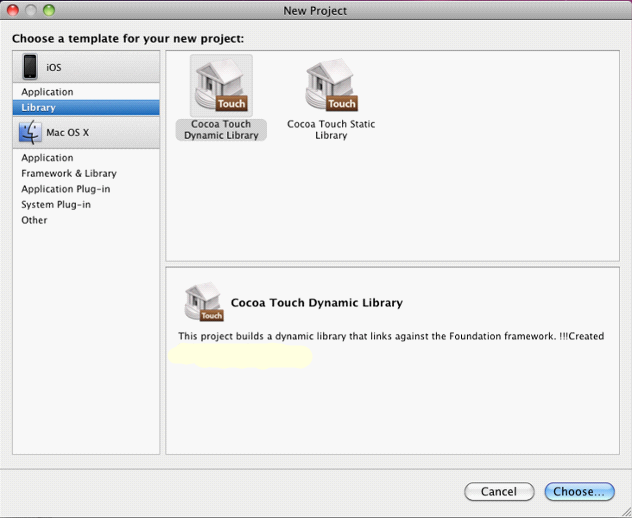Click the Mac OS X section header
634x519 pixels.
[x=86, y=133]
